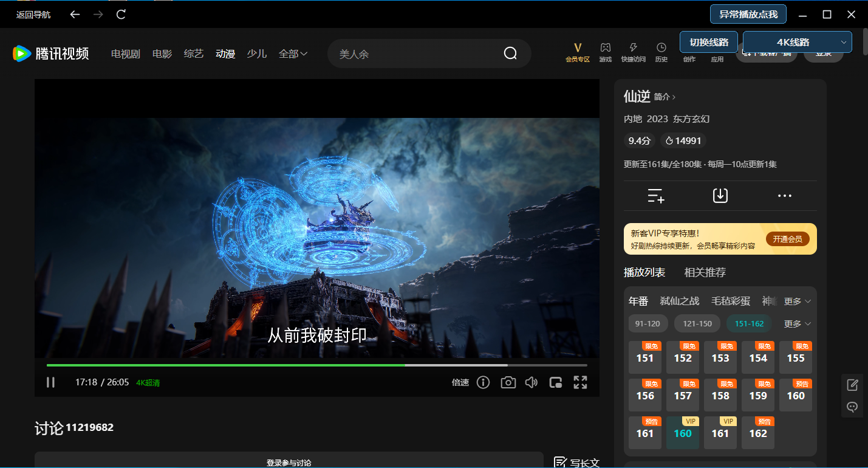Click the 切换线路 button
This screenshot has width=868, height=468.
pyautogui.click(x=709, y=42)
